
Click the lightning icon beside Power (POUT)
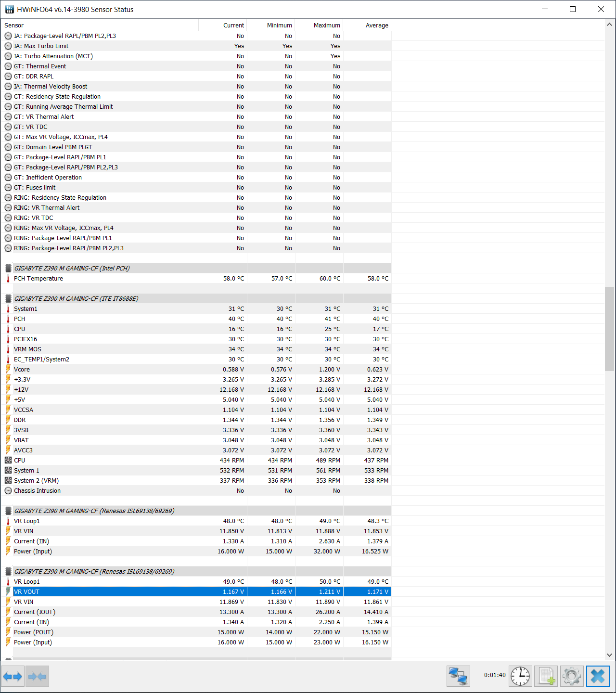tap(8, 632)
